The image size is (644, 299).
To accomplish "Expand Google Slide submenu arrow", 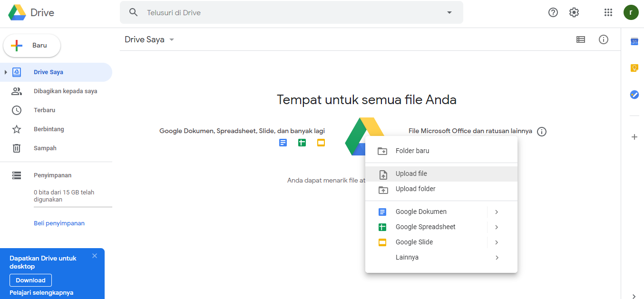I will click(x=497, y=242).
